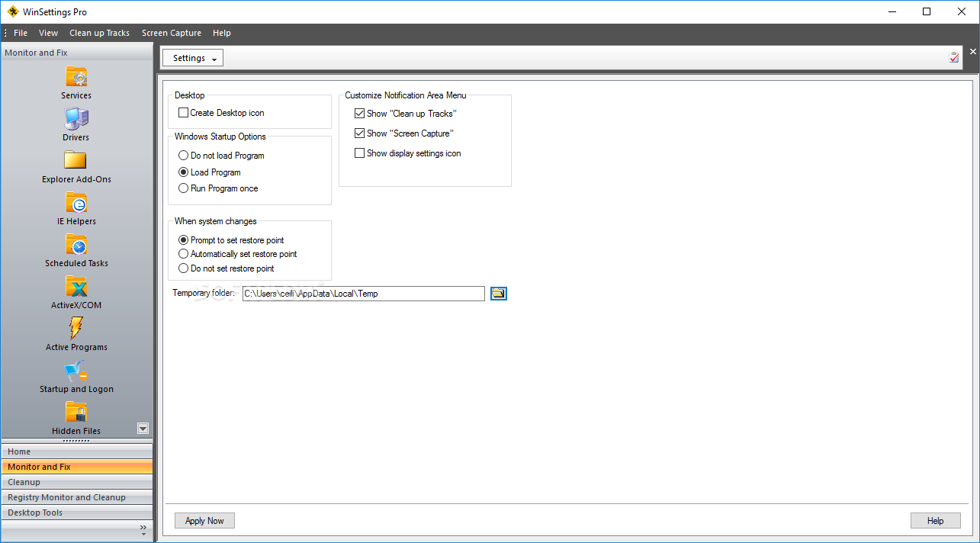980x543 pixels.
Task: Uncheck Show "Clean up Tracks" option
Action: point(359,114)
